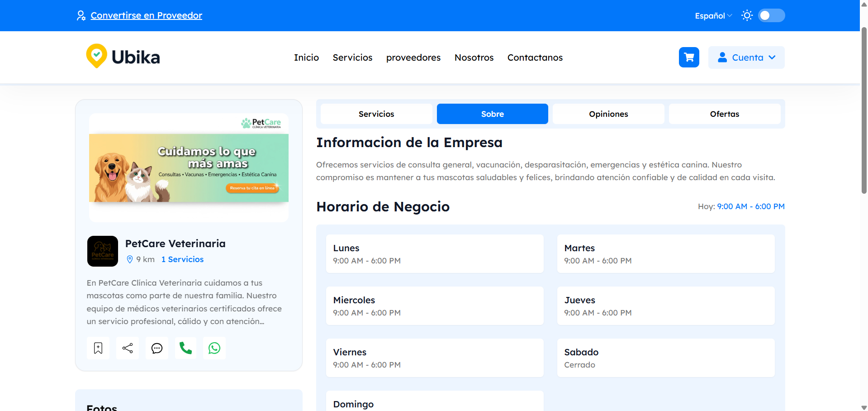868x411 pixels.
Task: Click the light mode sun icon
Action: point(747,15)
